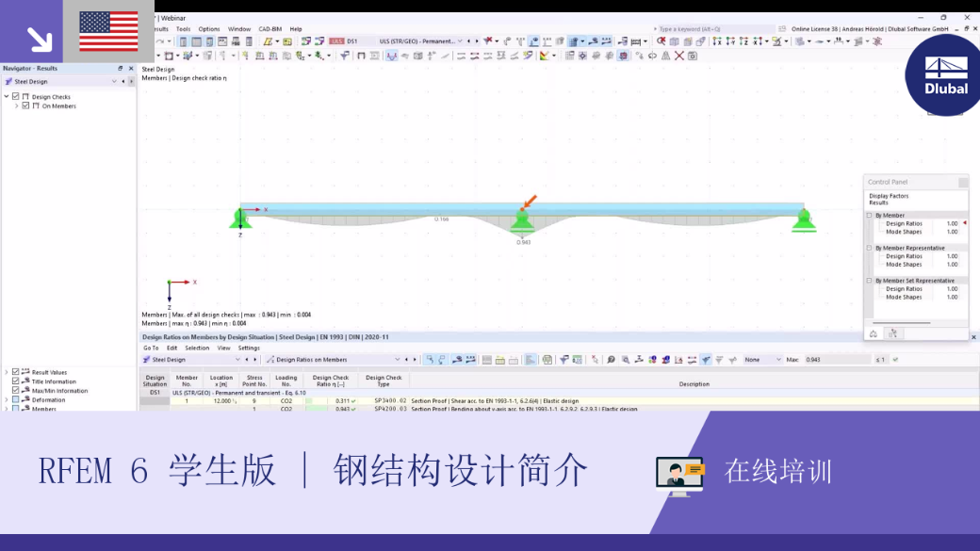Click the support symbol icon highlighted in toolbar
This screenshot has width=980, height=551.
533,41
